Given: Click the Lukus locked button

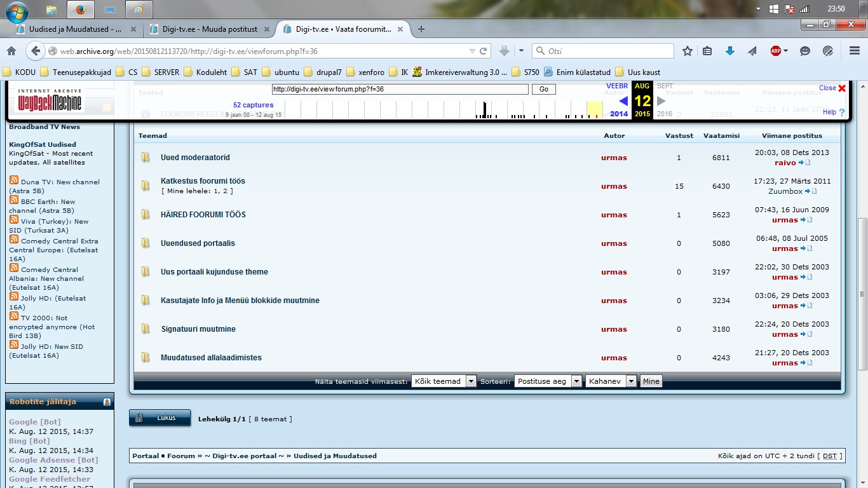Looking at the screenshot, I should (159, 418).
